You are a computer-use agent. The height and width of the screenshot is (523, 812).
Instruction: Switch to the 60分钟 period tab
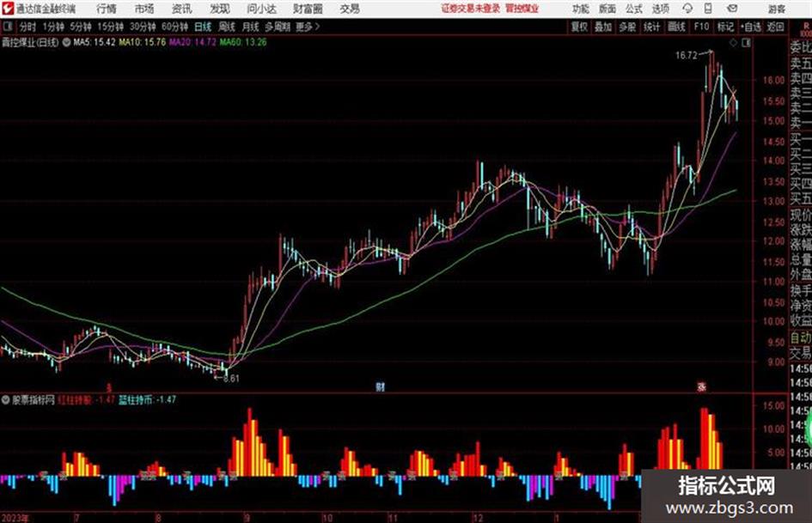(x=175, y=27)
